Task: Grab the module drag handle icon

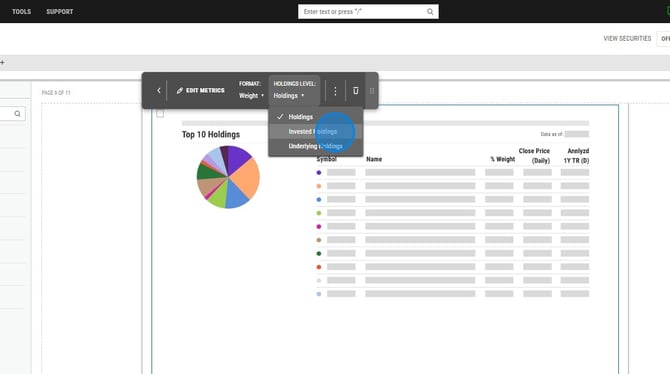Action: point(372,91)
